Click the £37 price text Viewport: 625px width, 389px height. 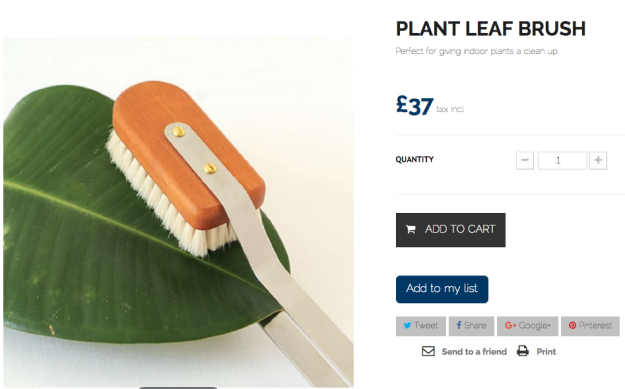(x=415, y=106)
